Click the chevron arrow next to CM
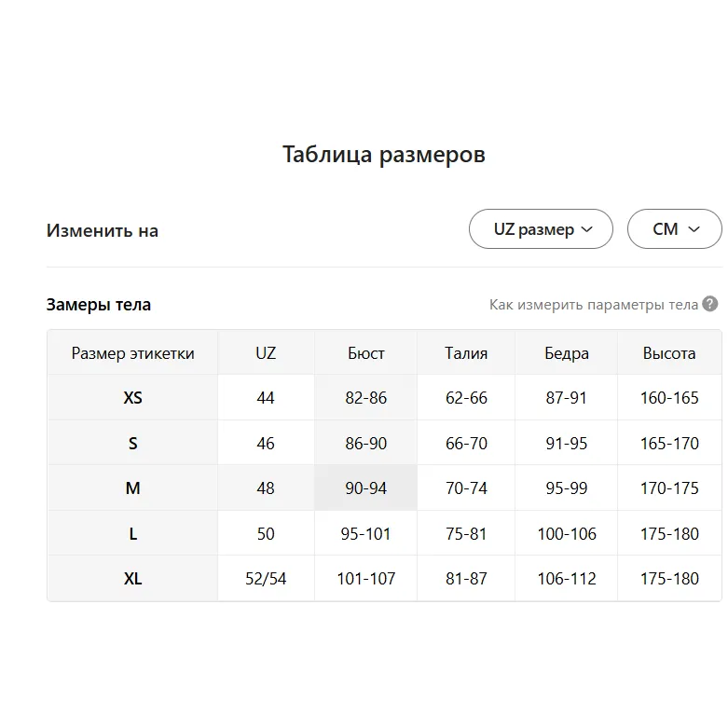Screen dimensions: 728x728 tap(694, 229)
